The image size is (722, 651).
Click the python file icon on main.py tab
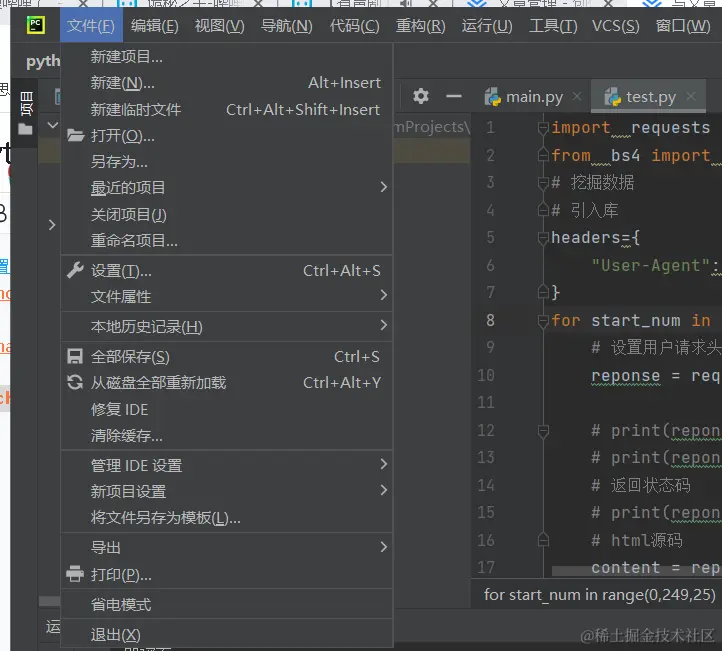pos(493,97)
